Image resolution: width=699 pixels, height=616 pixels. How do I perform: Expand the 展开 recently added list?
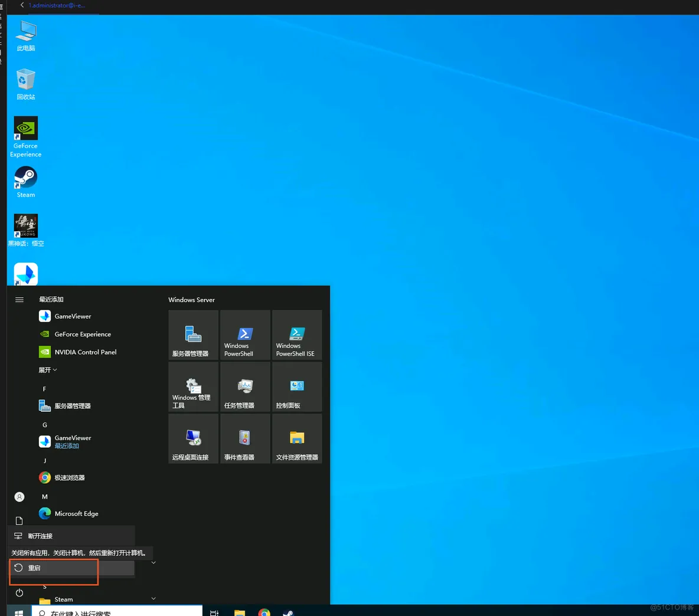[48, 370]
